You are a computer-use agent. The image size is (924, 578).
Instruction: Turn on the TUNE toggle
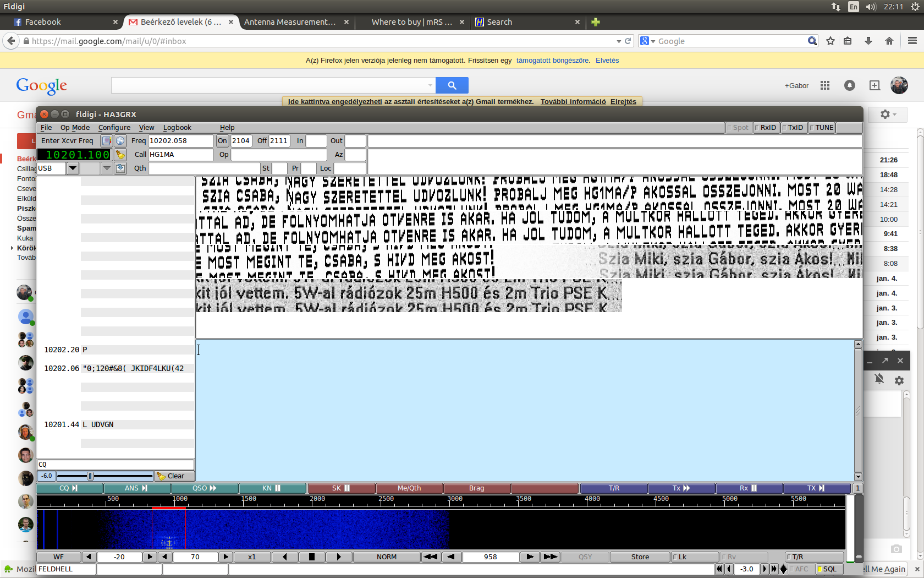(822, 128)
